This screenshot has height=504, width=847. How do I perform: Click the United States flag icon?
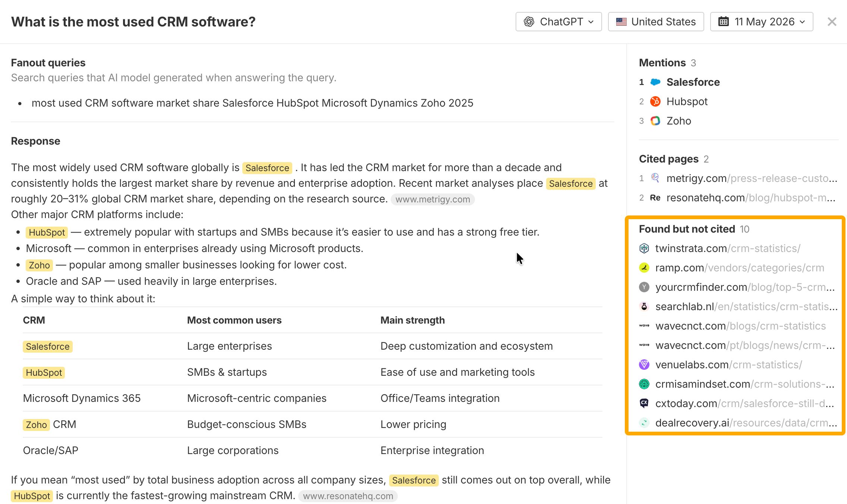pos(621,22)
